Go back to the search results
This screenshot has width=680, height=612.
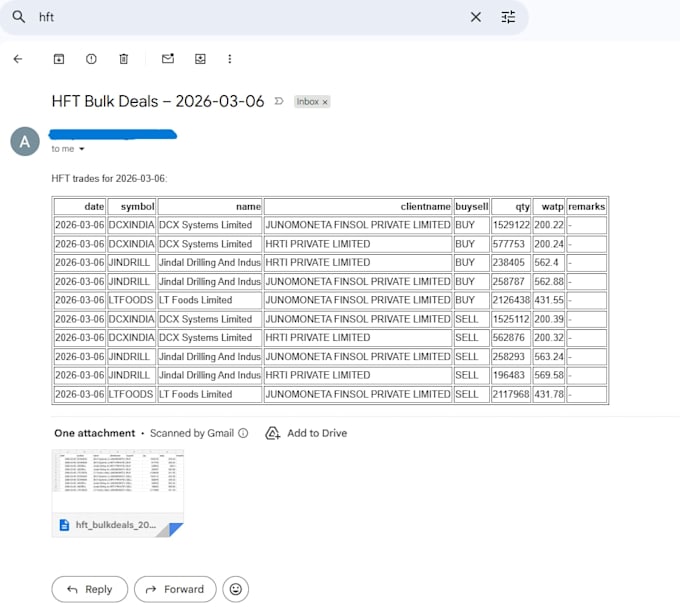(18, 59)
